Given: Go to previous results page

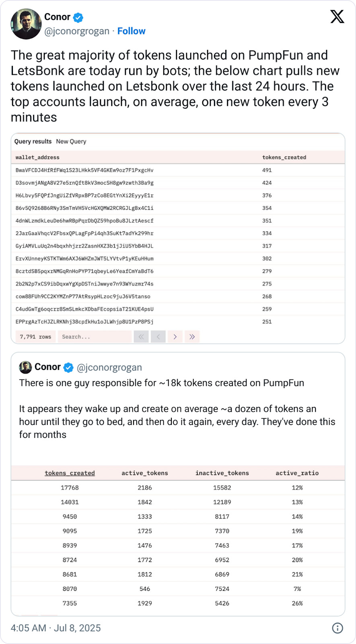Looking at the screenshot, I should pos(158,337).
